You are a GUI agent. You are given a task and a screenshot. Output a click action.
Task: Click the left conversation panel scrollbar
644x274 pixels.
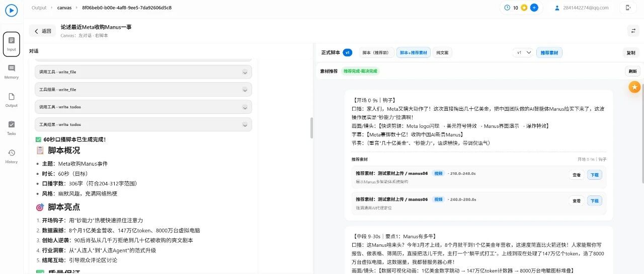(311, 128)
